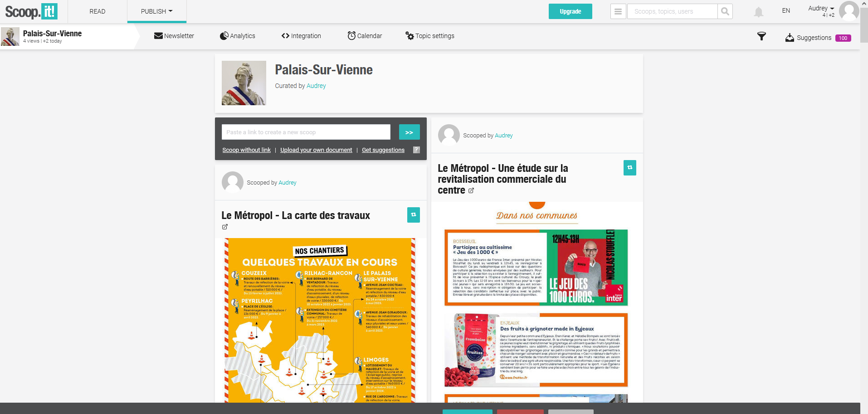868x414 pixels.
Task: Open Le Métropol - La carte des travaux title
Action: (296, 215)
